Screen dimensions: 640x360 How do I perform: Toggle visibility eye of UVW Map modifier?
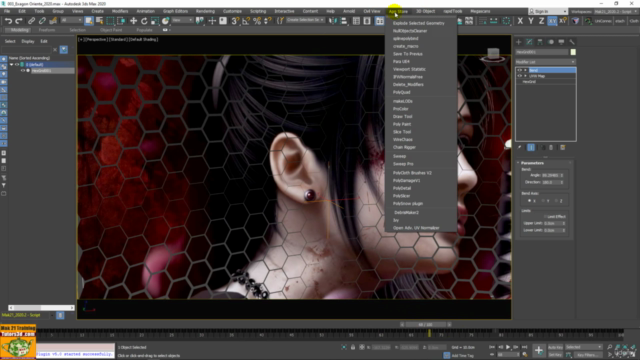pos(520,76)
